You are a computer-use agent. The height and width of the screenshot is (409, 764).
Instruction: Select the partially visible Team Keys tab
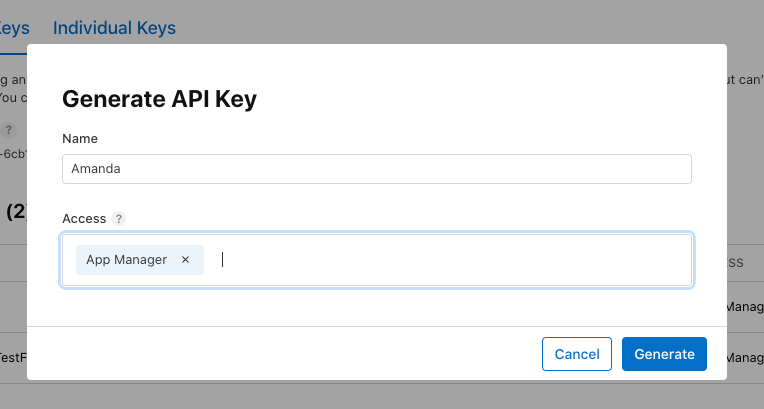[14, 28]
